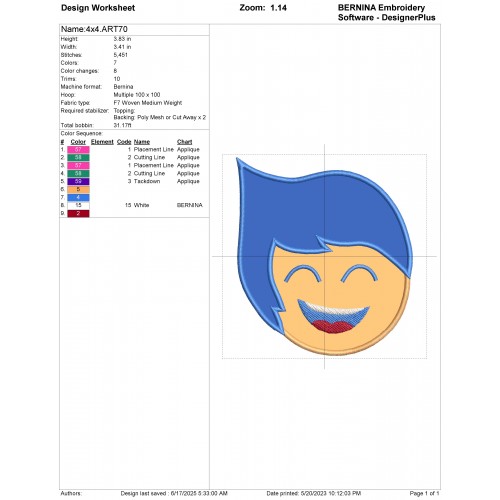Click the Total bobbin value '31.17ft'
This screenshot has height=500, width=500.
pyautogui.click(x=122, y=125)
